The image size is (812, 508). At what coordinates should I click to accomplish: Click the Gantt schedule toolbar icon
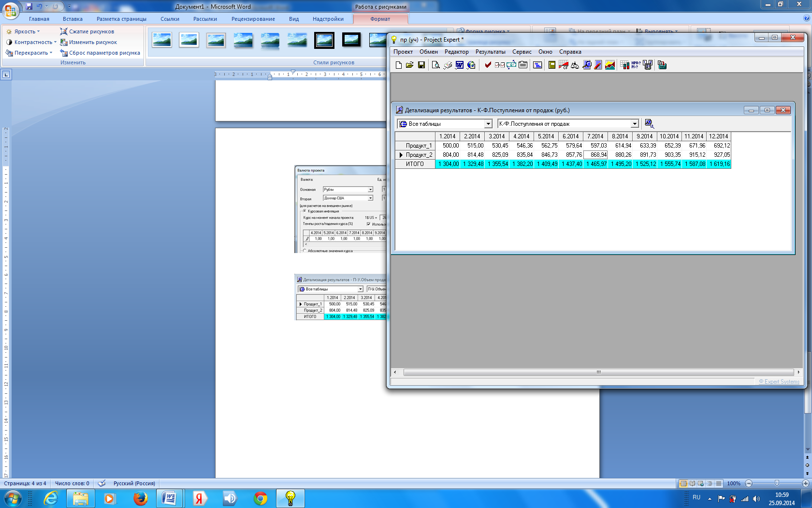[537, 65]
